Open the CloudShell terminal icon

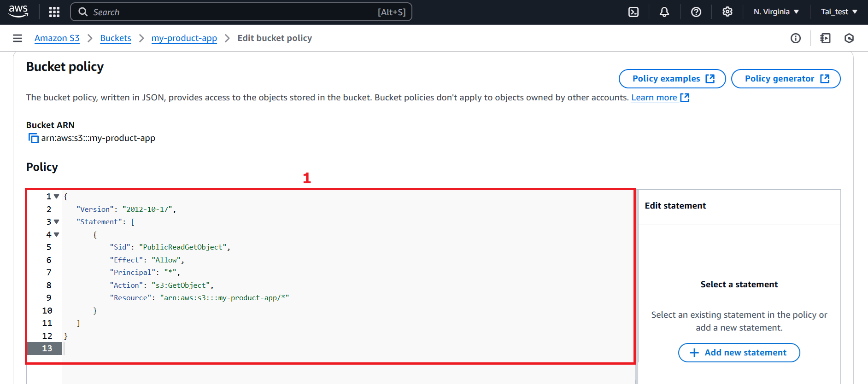633,12
